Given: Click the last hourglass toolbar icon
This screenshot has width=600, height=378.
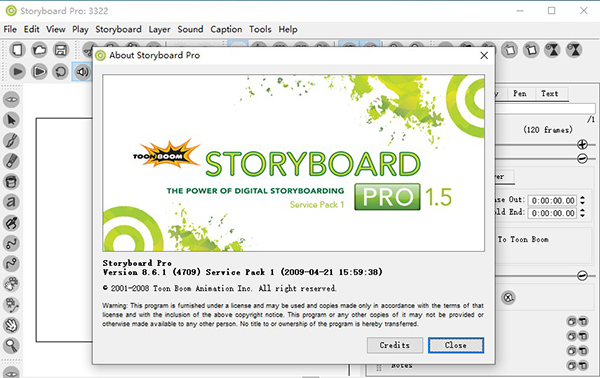Looking at the screenshot, I should coord(574,50).
